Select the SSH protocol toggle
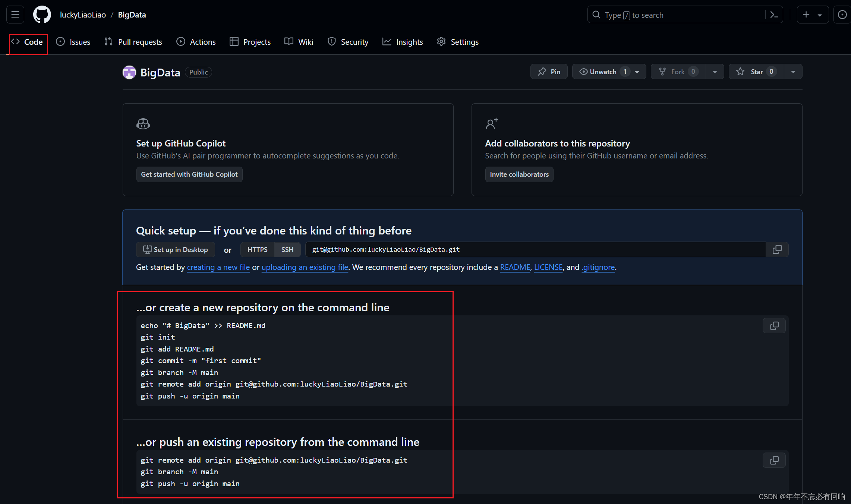Viewport: 851px width, 504px height. click(287, 249)
